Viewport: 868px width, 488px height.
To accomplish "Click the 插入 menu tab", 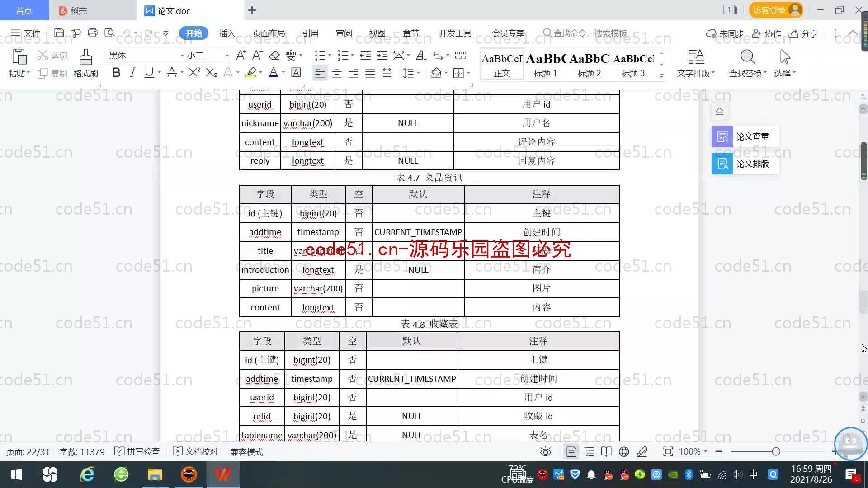I will [x=226, y=33].
